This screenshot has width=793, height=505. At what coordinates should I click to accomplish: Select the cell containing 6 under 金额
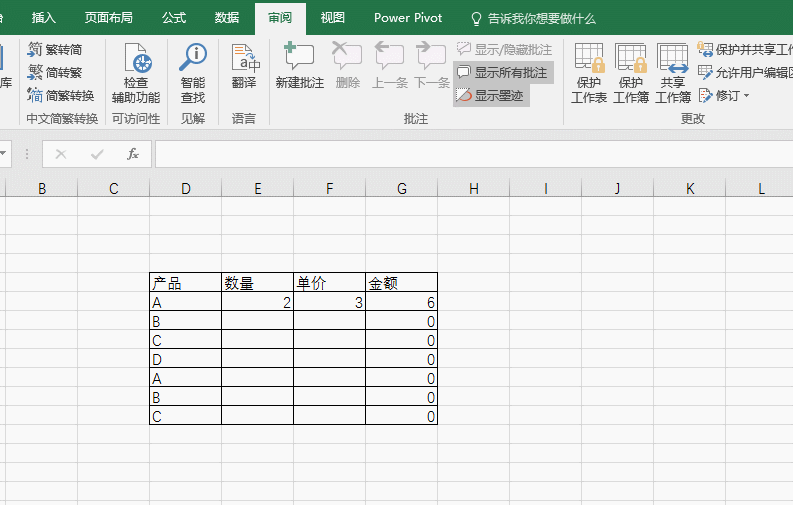(401, 302)
